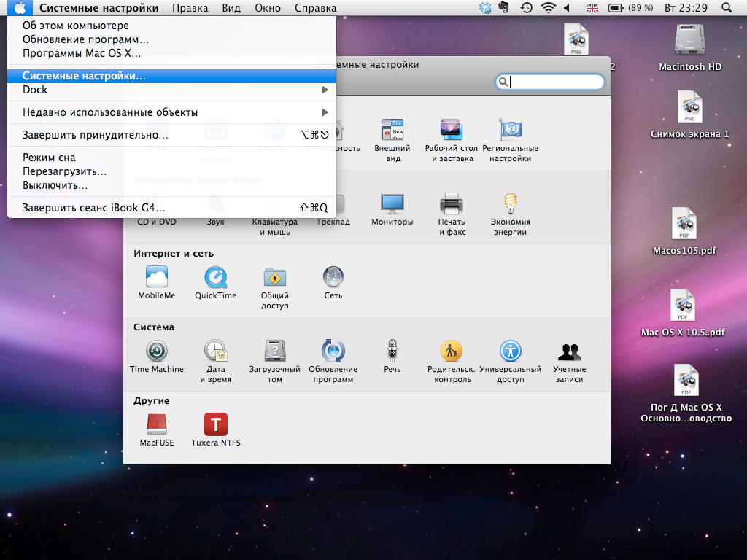The height and width of the screenshot is (560, 747).
Task: Choose Перезагрузить… menu item
Action: pos(172,171)
